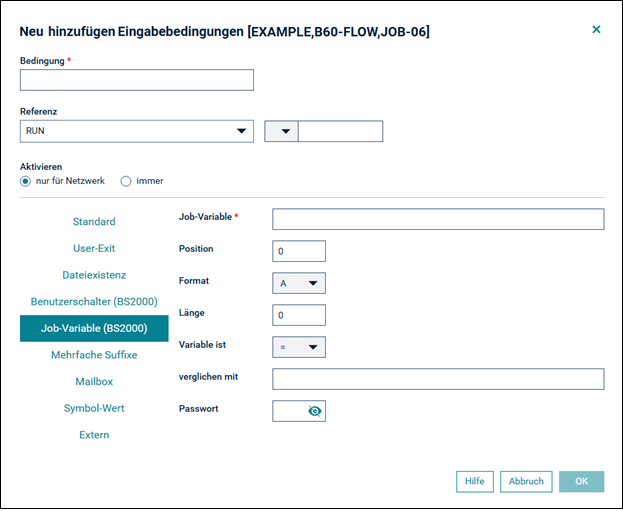Select 'nur für Netzwerk' radio button
623x511 pixels.
pyautogui.click(x=25, y=181)
